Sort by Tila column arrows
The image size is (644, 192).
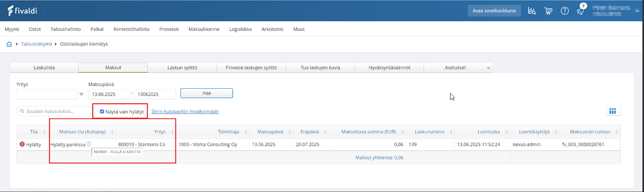(x=45, y=131)
